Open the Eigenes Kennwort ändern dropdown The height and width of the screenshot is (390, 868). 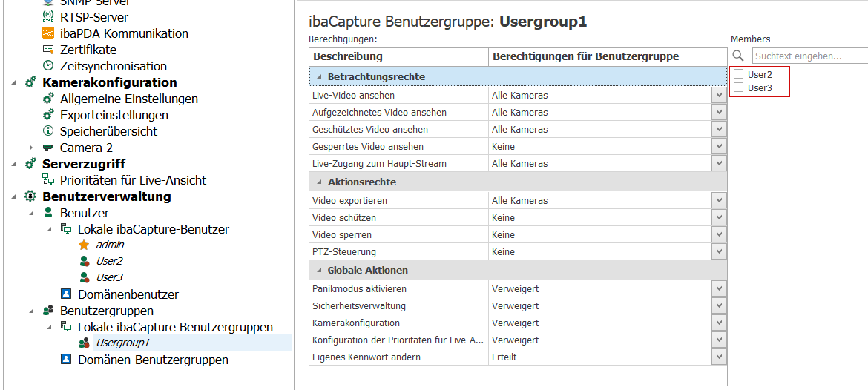click(719, 357)
